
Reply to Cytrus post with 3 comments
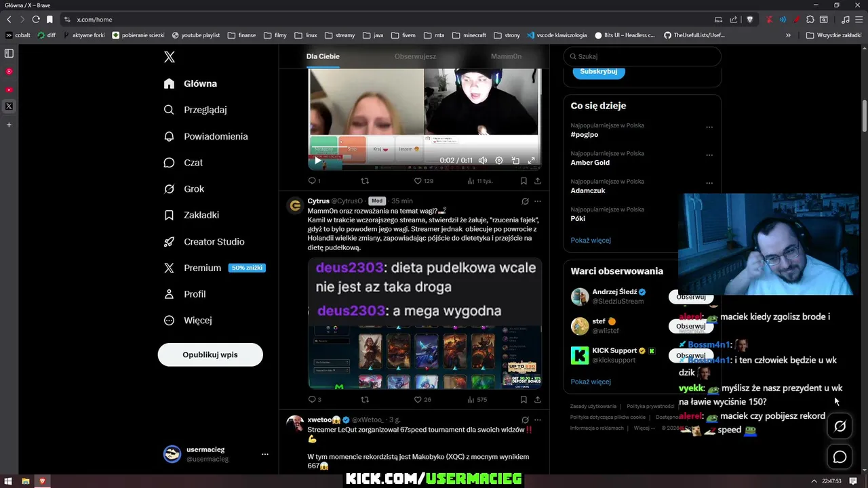tap(315, 400)
